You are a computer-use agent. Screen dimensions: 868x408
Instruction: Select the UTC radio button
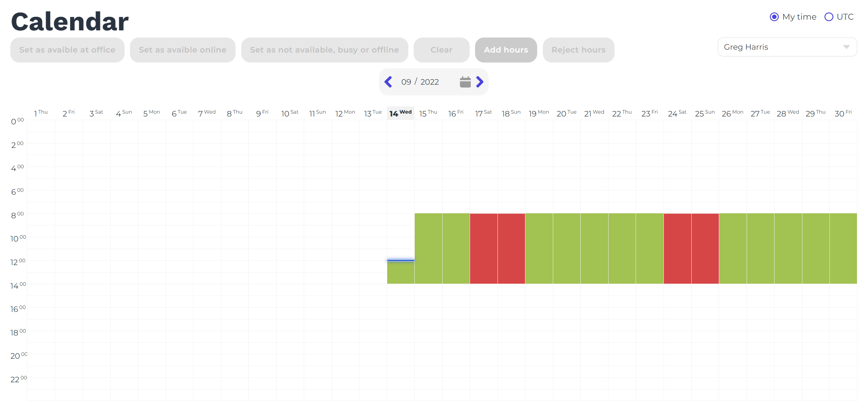point(829,17)
